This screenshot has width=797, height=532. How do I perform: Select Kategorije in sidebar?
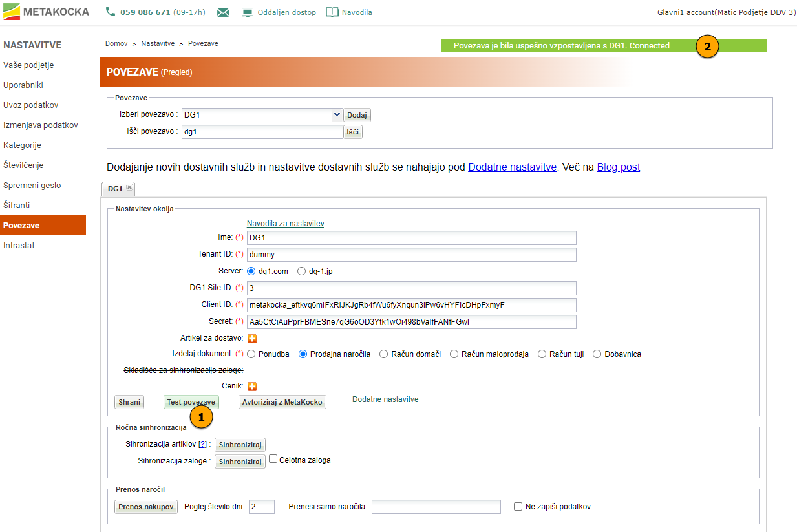[x=23, y=145]
